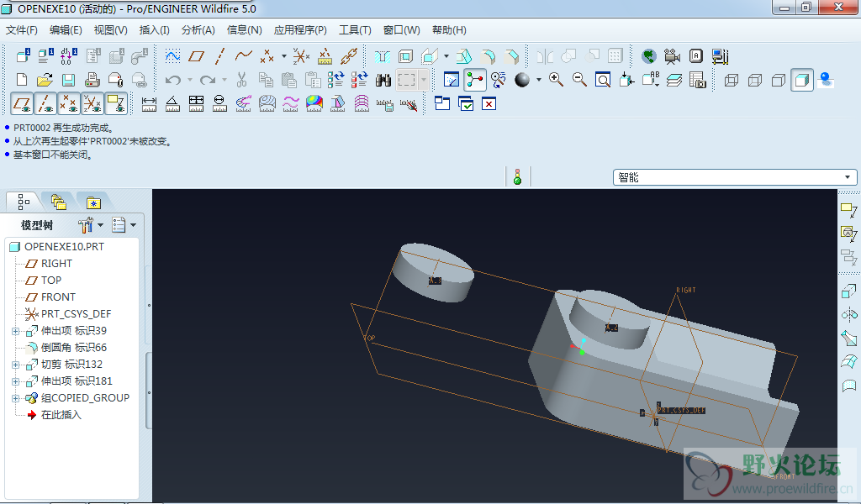Print using the printer icon
861x504 pixels.
pos(92,80)
